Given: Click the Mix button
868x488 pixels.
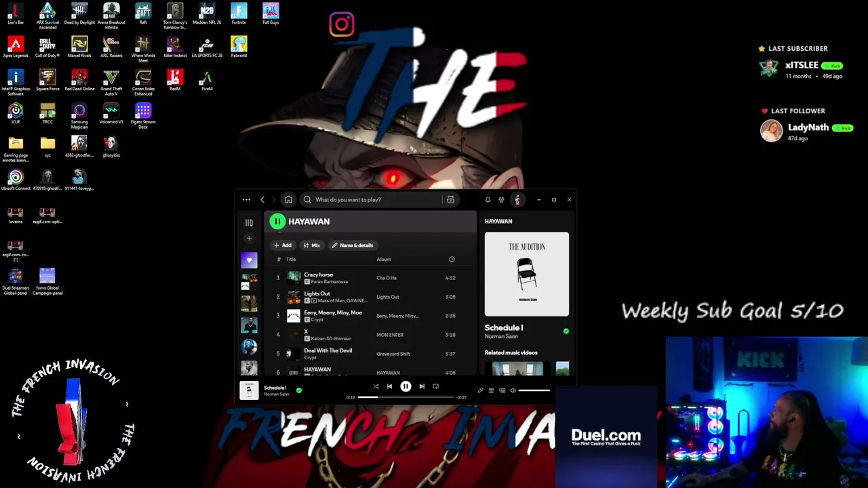Looking at the screenshot, I should pyautogui.click(x=312, y=245).
